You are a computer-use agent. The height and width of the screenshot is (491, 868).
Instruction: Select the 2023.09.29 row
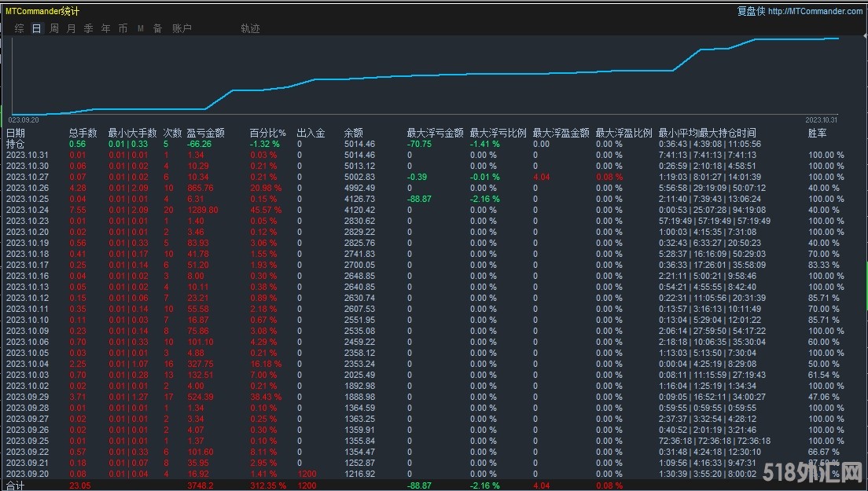[28, 398]
